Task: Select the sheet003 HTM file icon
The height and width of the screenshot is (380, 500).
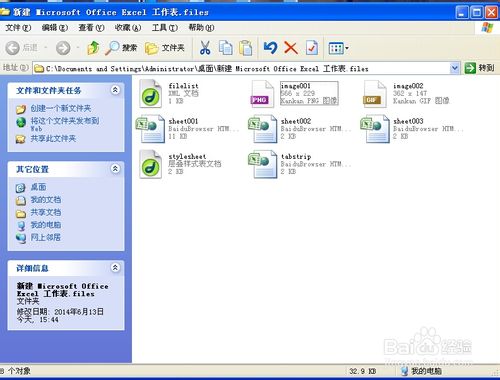Action: click(x=375, y=129)
